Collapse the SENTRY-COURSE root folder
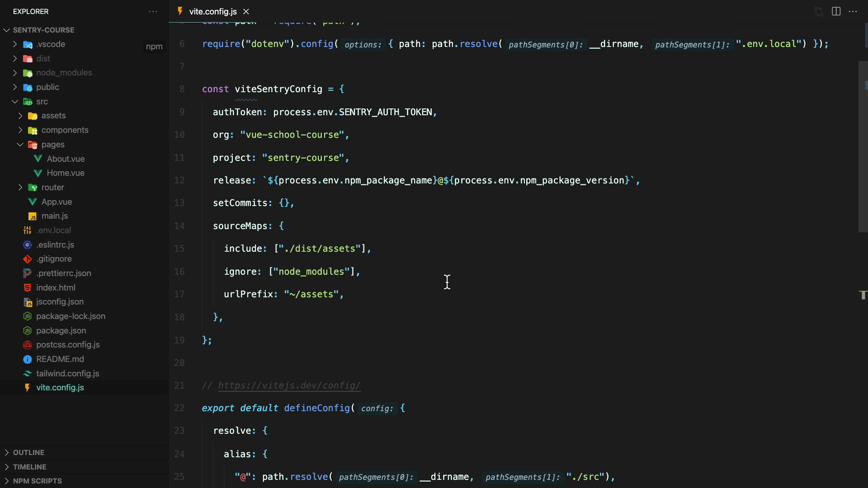This screenshot has width=868, height=488. pos(7,30)
